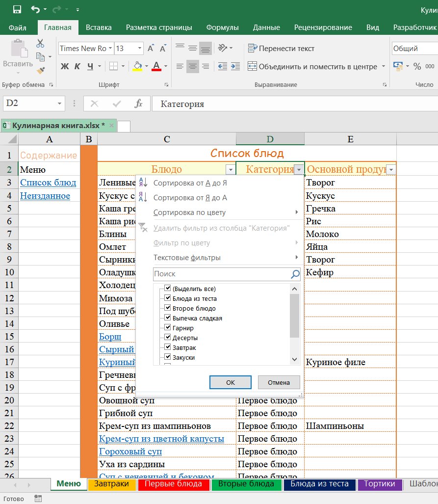This screenshot has width=438, height=504.
Task: Click the Cut scissors icon
Action: (40, 44)
